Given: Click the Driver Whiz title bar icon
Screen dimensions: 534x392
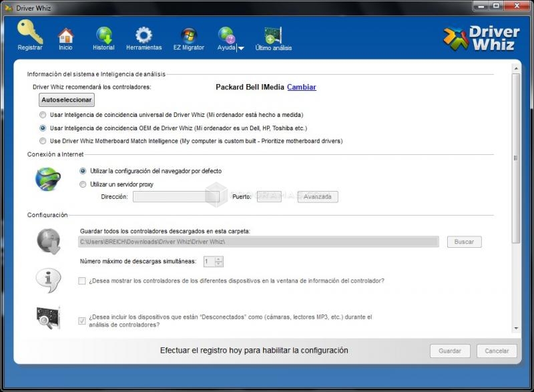Looking at the screenshot, I should 9,8.
